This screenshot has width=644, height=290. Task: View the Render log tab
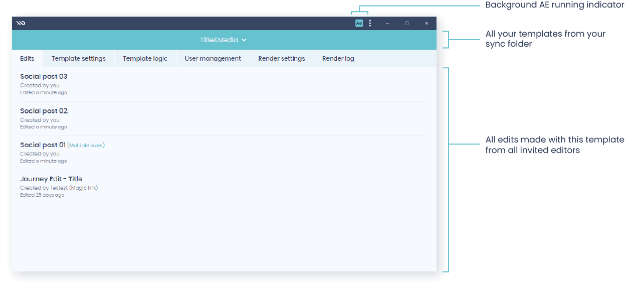click(x=338, y=59)
